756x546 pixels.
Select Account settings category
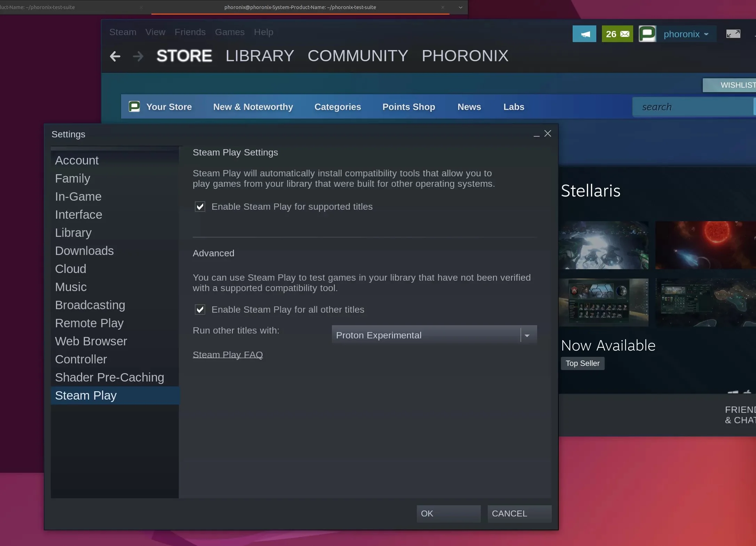115,160
